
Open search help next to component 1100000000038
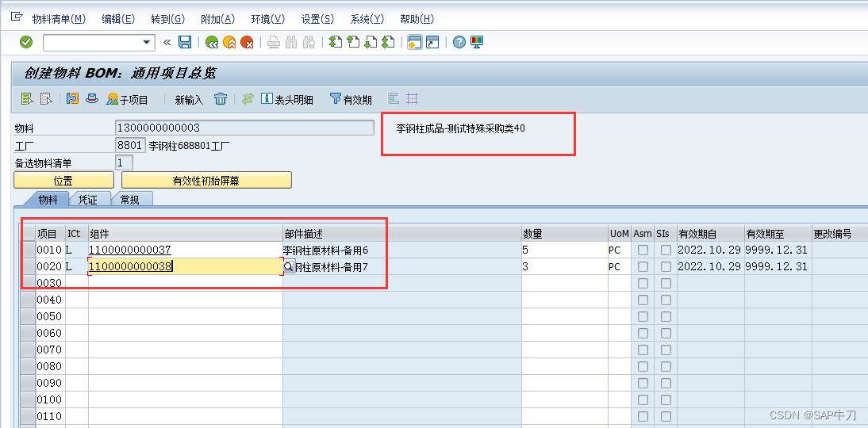pyautogui.click(x=290, y=266)
